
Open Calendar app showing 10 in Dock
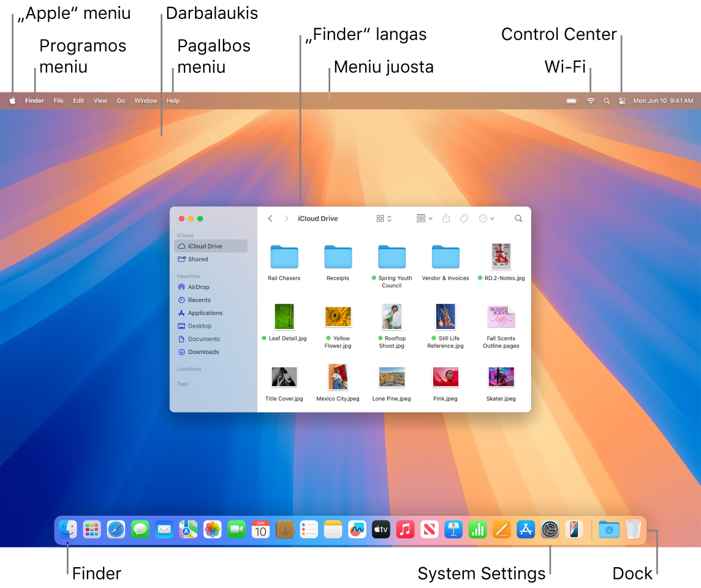click(260, 530)
